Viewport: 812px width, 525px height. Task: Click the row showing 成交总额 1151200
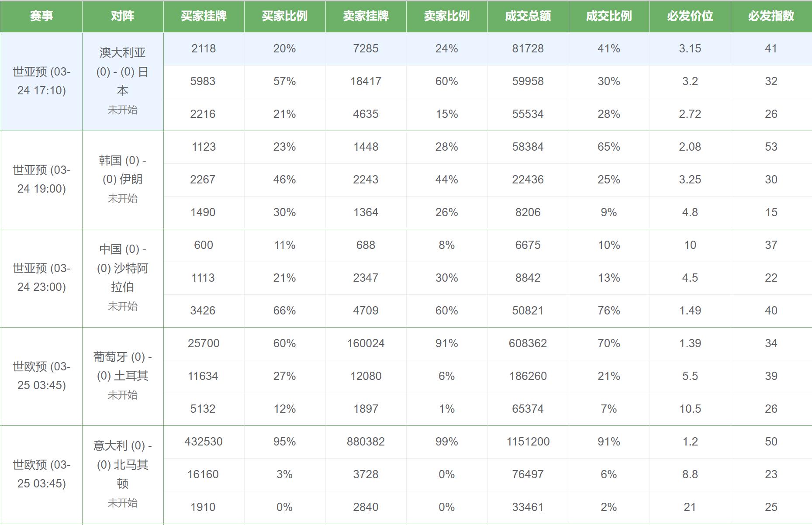(x=529, y=442)
